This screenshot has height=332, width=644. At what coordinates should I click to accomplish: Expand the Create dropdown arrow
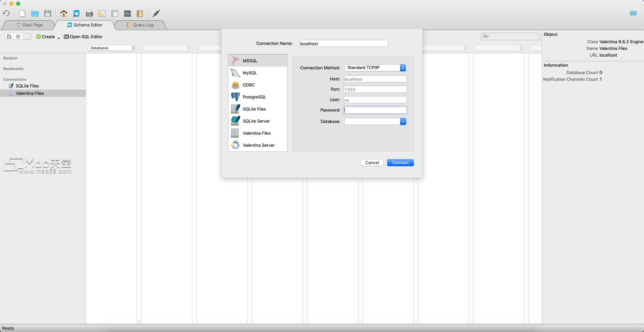[x=58, y=38]
